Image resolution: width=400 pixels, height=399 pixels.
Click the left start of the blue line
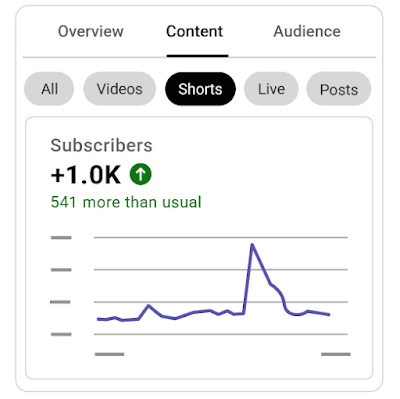[99, 319]
